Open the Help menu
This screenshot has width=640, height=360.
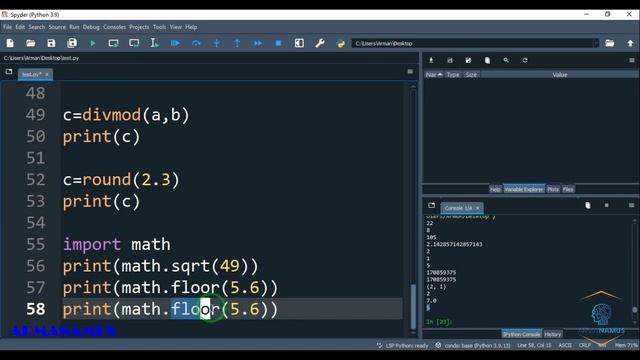tap(191, 27)
